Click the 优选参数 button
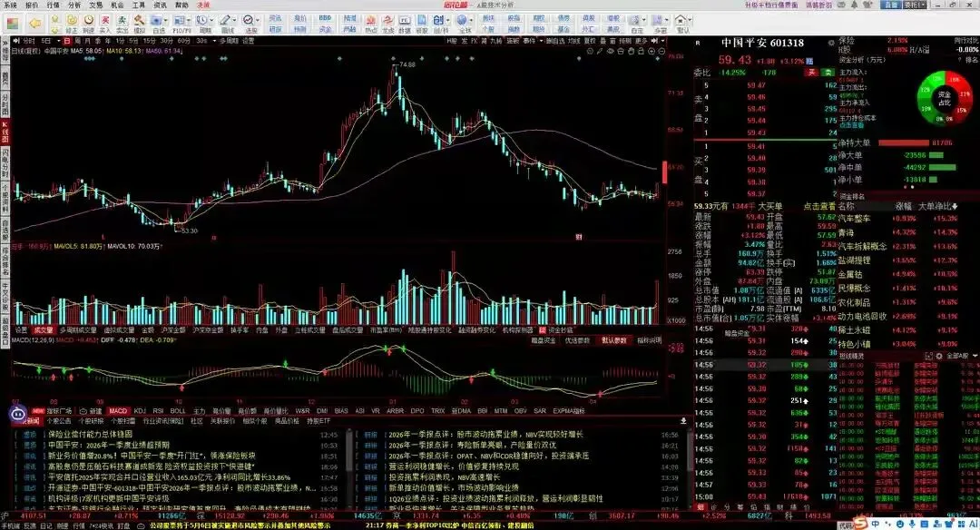The width and height of the screenshot is (980, 530). point(577,340)
